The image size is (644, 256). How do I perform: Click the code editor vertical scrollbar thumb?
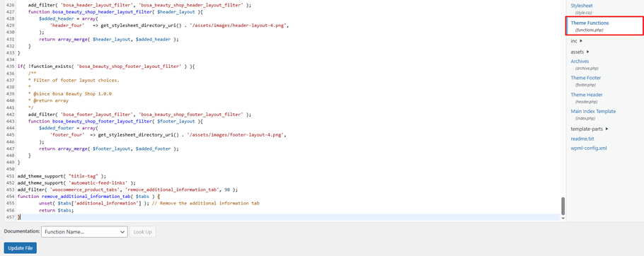[x=563, y=206]
